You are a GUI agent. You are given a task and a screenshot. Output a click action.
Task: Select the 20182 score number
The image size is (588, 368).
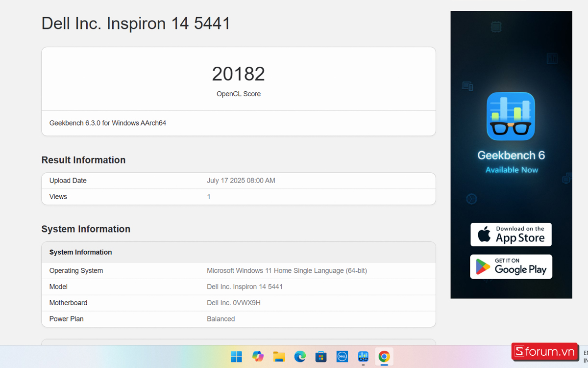click(239, 74)
